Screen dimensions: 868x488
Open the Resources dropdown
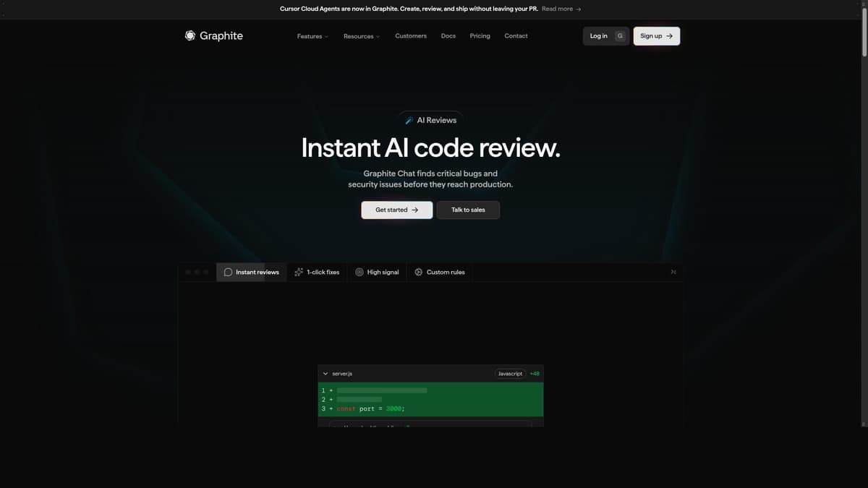(x=362, y=36)
